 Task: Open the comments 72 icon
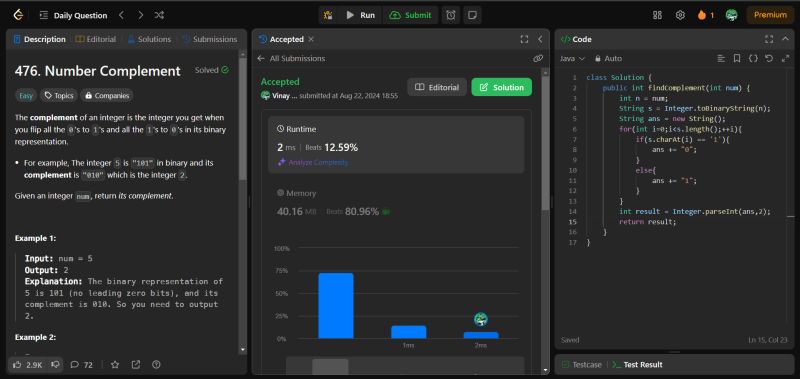(x=82, y=365)
